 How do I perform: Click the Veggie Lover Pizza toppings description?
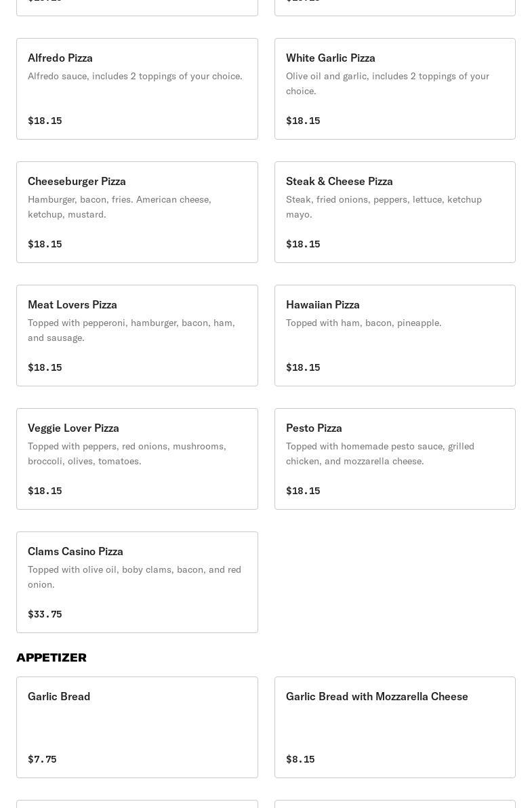pyautogui.click(x=127, y=453)
